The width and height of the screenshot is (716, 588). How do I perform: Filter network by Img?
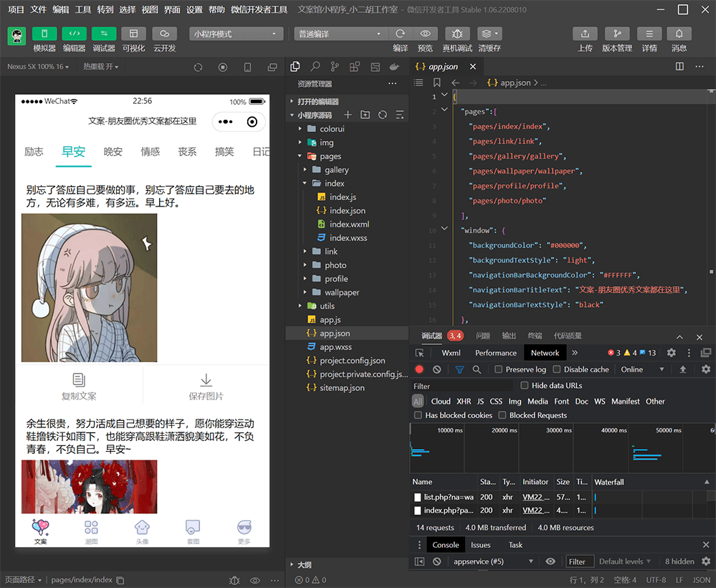click(515, 401)
